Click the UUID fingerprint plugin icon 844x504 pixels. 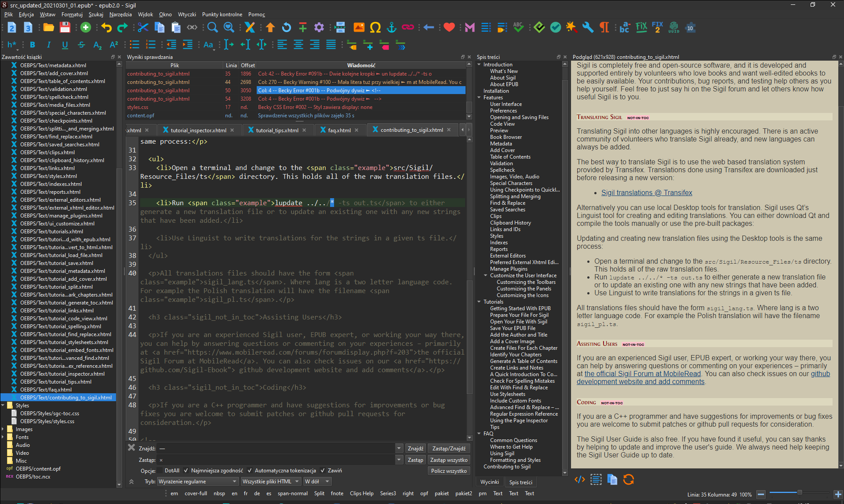[x=673, y=28]
